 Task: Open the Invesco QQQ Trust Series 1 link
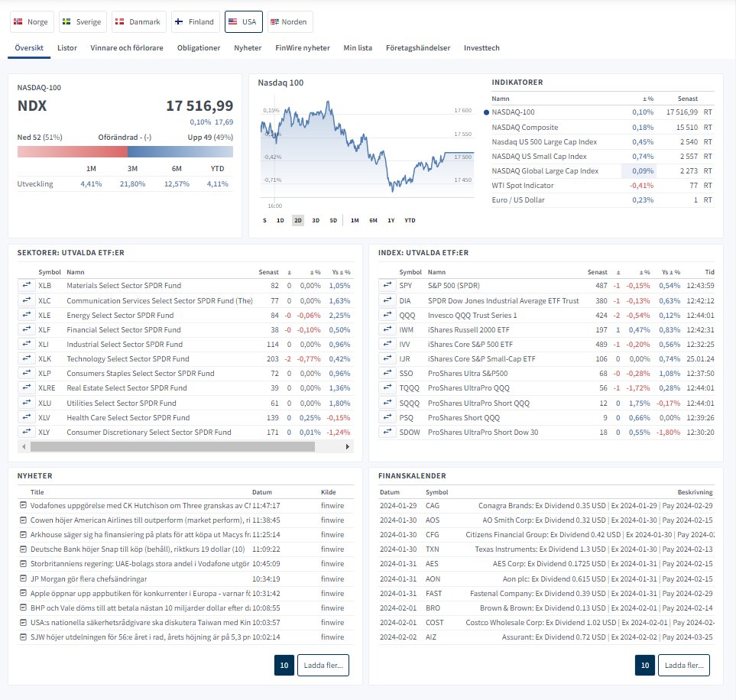(x=472, y=315)
